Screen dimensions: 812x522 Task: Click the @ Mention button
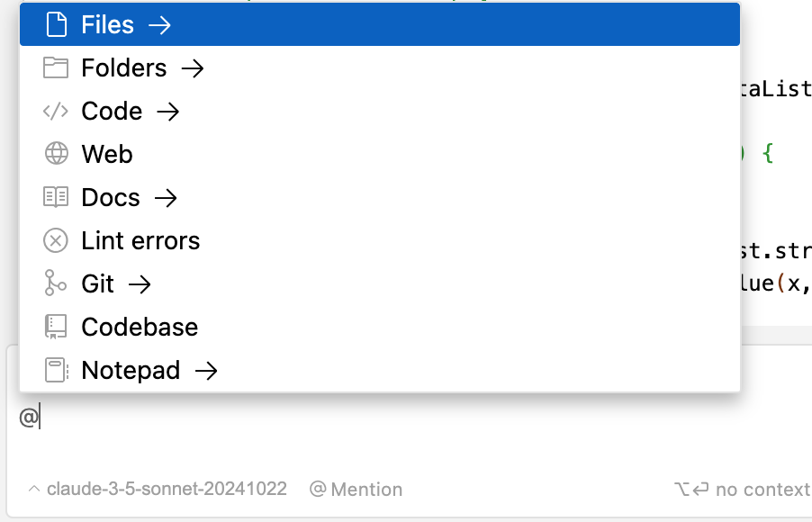coord(356,489)
